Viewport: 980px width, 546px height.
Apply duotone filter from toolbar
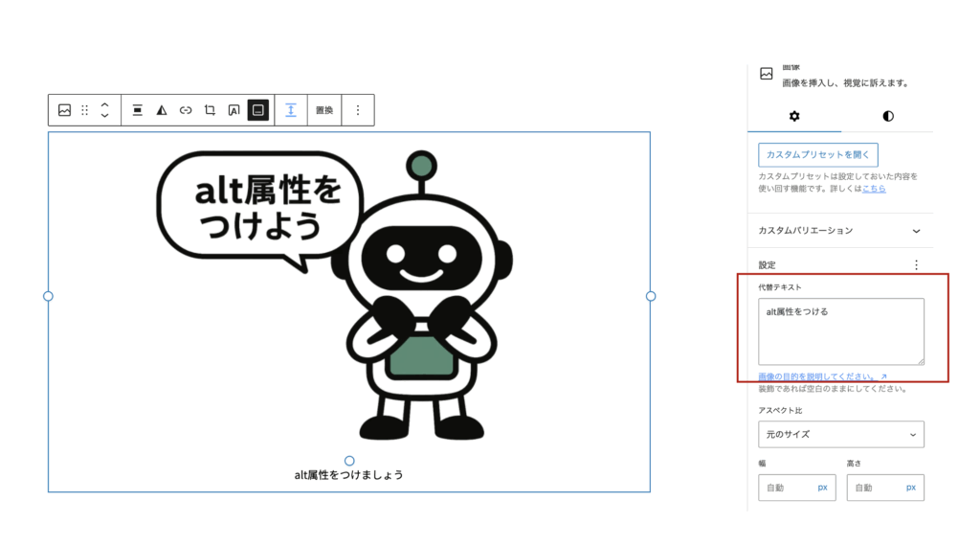[162, 110]
